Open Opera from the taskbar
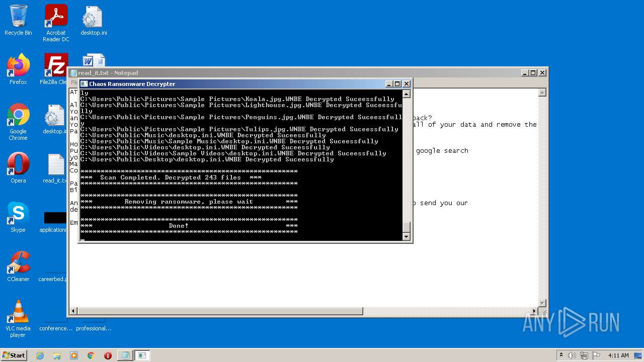The height and width of the screenshot is (362, 644). coord(108,355)
